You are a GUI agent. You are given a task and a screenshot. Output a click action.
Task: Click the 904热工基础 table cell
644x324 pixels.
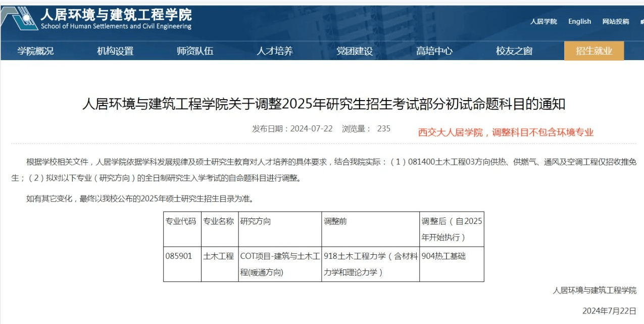point(452,264)
